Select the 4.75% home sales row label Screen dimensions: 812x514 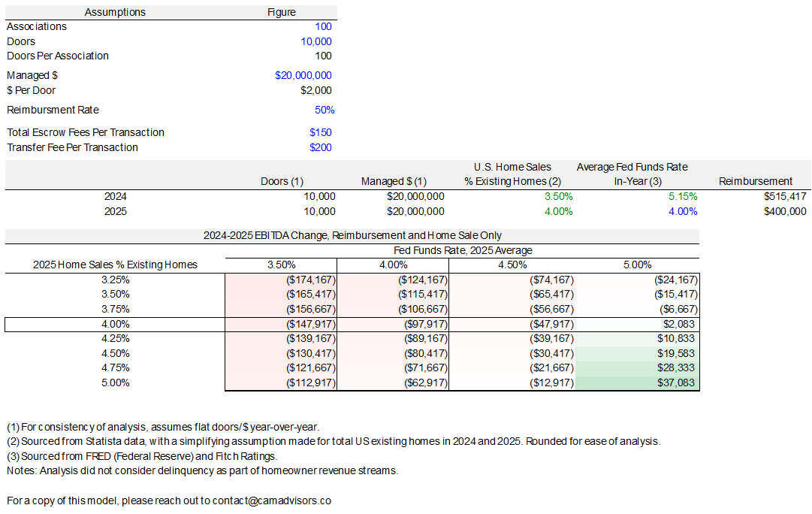click(115, 368)
